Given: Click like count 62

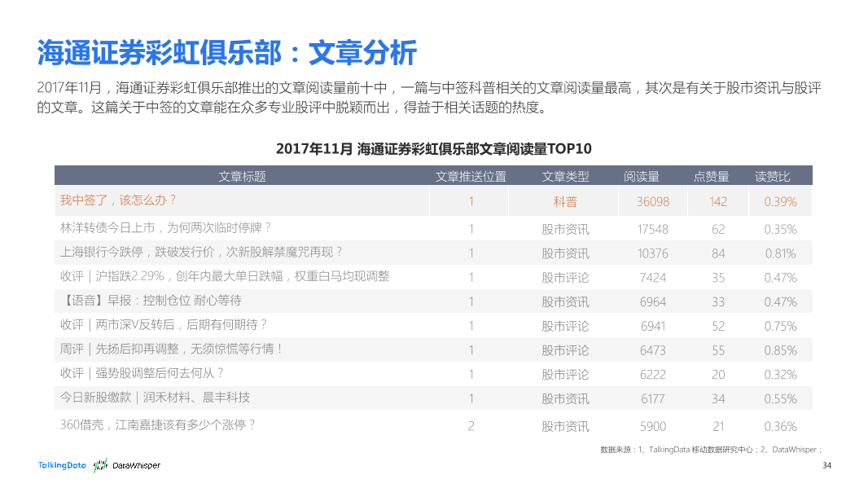Looking at the screenshot, I should coord(718,229).
